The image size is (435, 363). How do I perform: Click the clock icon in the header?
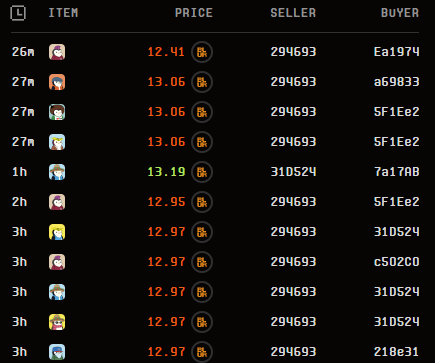pyautogui.click(x=18, y=13)
